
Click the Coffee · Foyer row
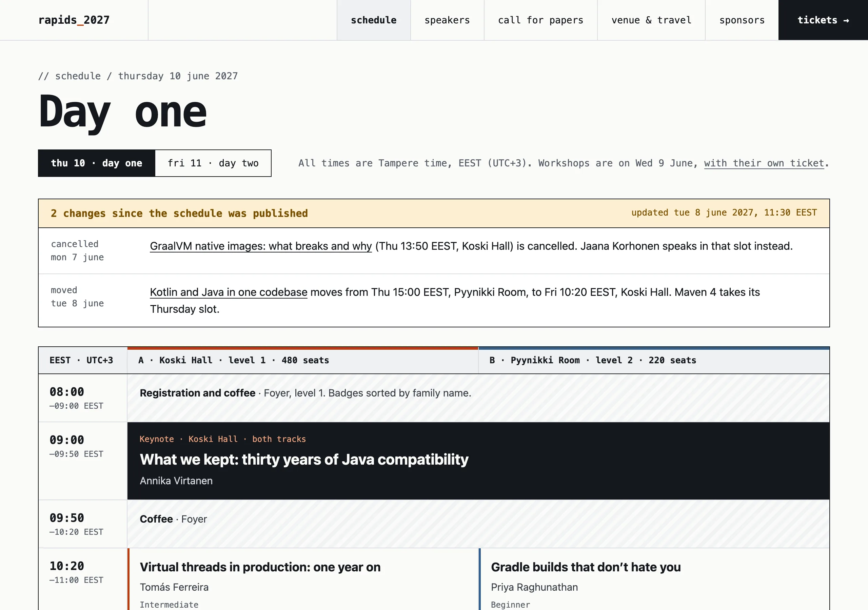[x=478, y=524]
